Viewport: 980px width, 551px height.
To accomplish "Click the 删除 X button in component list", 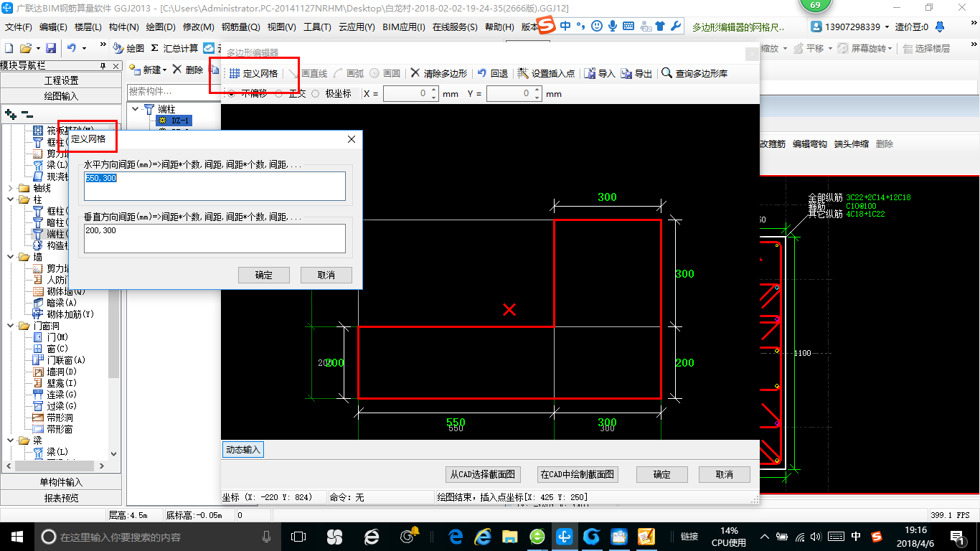I will [188, 70].
